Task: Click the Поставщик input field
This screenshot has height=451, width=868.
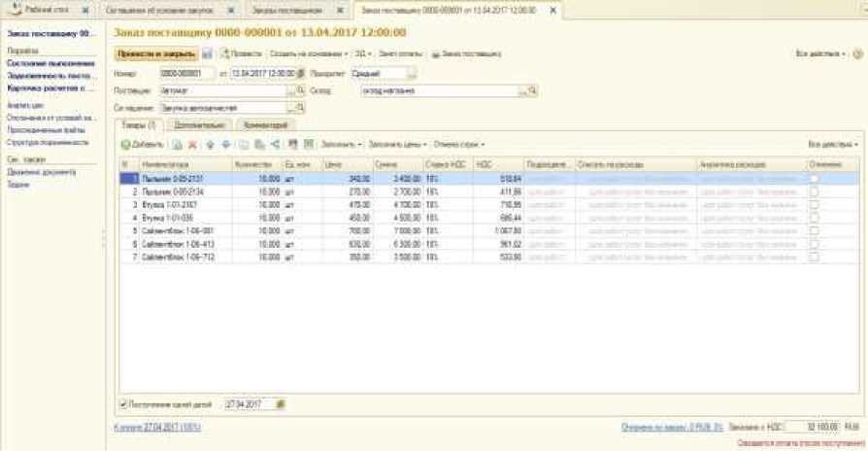Action: tap(223, 90)
